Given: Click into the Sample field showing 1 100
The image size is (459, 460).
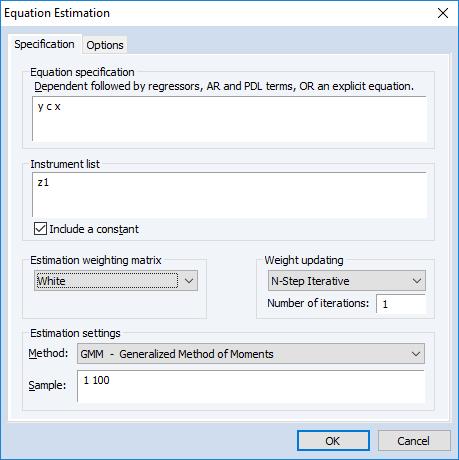Looking at the screenshot, I should (251, 386).
